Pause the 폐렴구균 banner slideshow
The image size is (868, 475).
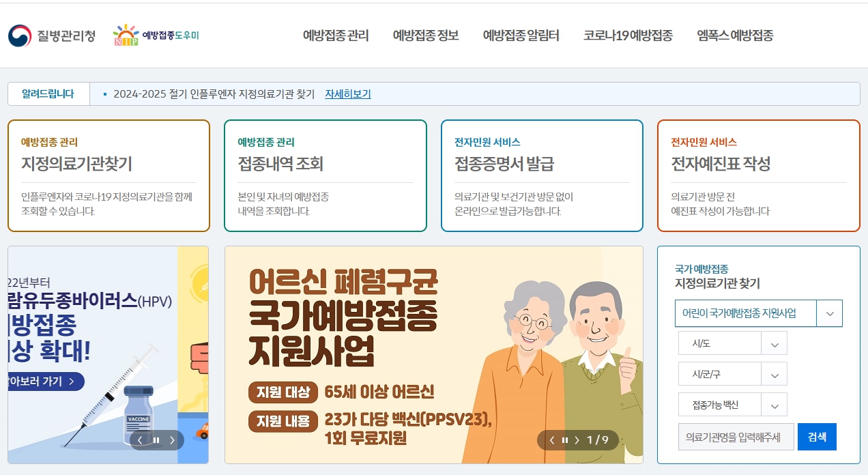[x=564, y=440]
